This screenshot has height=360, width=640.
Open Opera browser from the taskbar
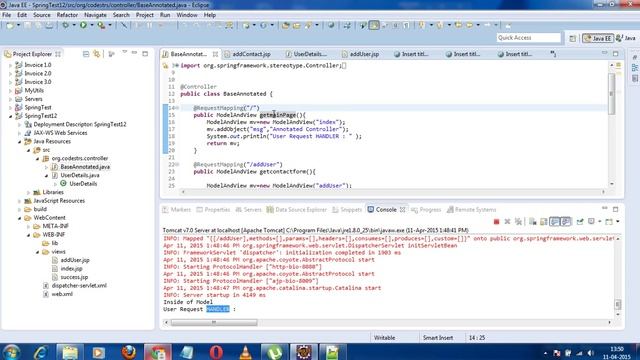(x=216, y=352)
